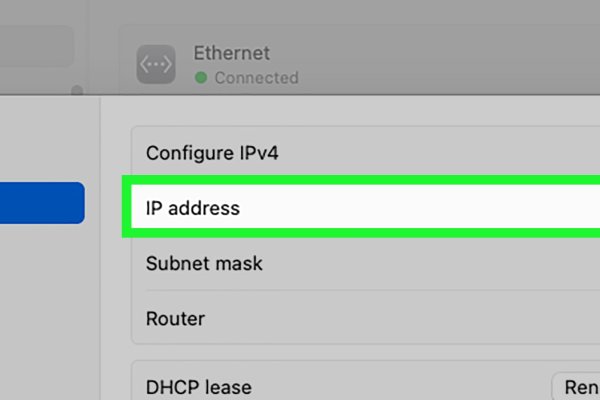Click the Ethernet network interface icon
This screenshot has height=400, width=600.
point(155,64)
